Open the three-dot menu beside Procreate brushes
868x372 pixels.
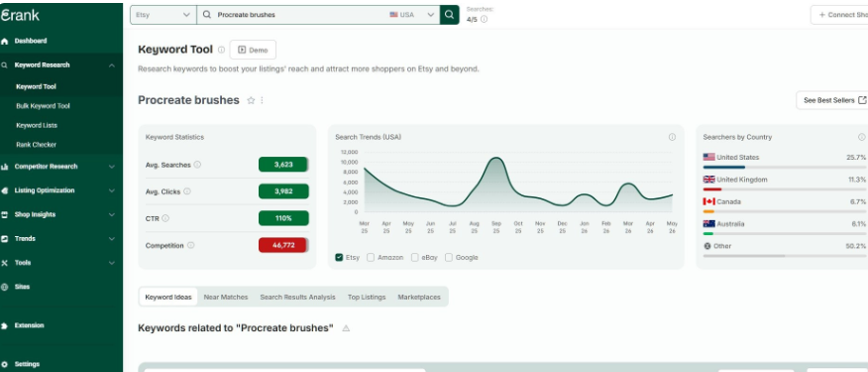point(262,100)
